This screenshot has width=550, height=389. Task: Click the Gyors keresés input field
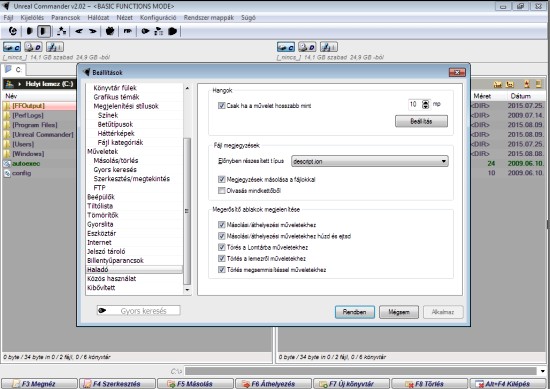click(139, 310)
